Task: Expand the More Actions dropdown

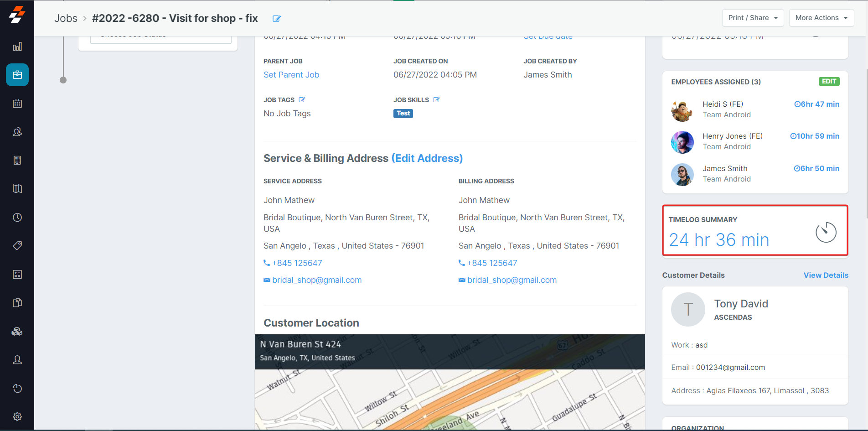Action: pyautogui.click(x=821, y=18)
